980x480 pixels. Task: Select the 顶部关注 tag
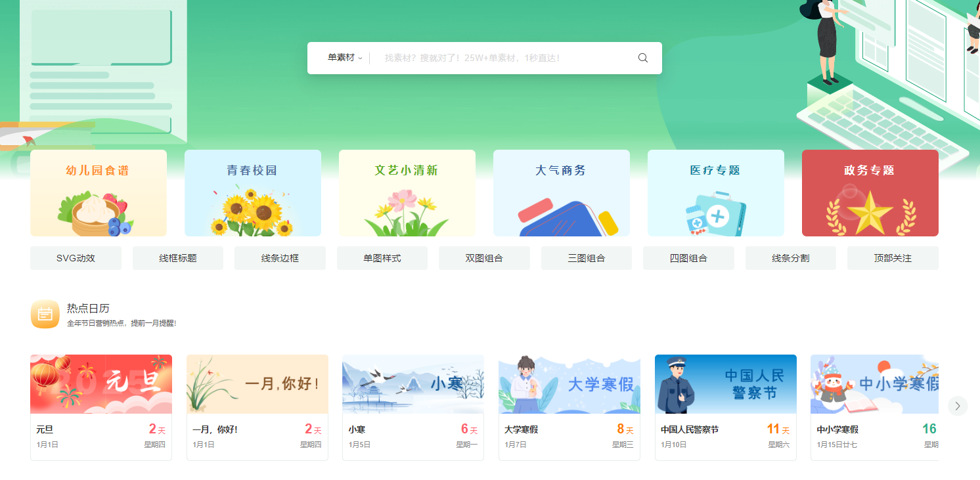893,258
